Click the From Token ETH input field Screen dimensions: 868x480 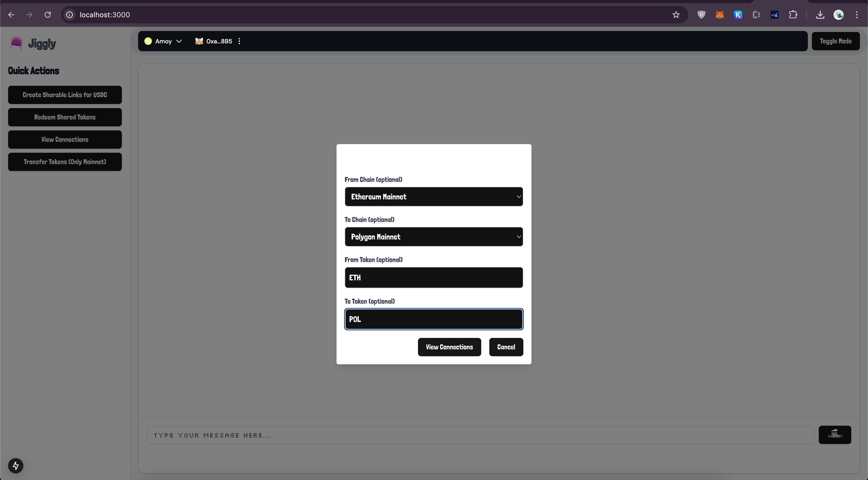pos(433,277)
